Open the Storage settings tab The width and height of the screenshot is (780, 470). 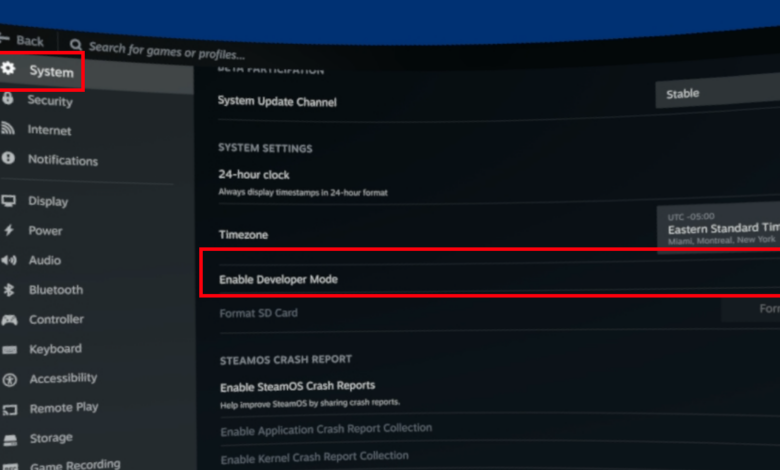point(97,438)
